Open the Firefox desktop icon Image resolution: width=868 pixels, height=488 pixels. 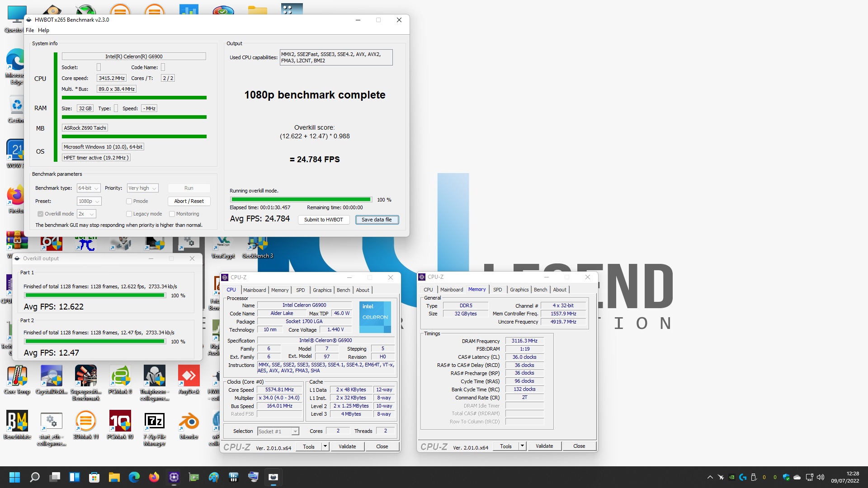coord(15,199)
